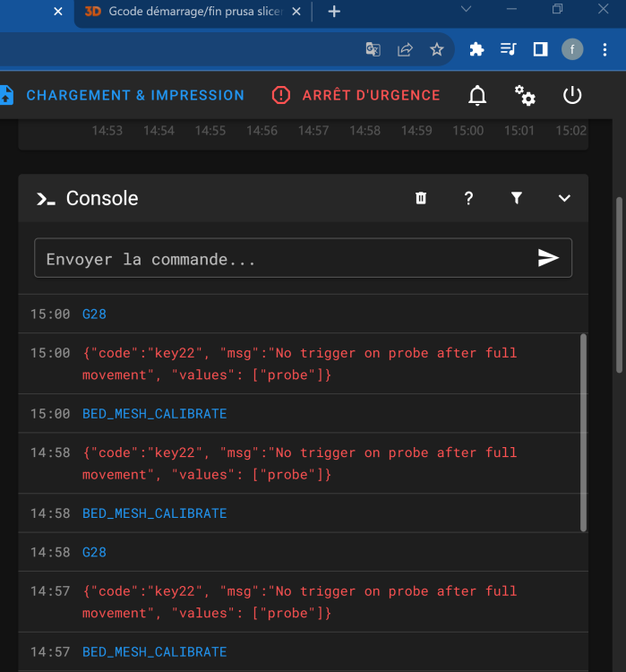Open the notifications bell
Viewport: 626px width, 672px height.
click(x=478, y=96)
